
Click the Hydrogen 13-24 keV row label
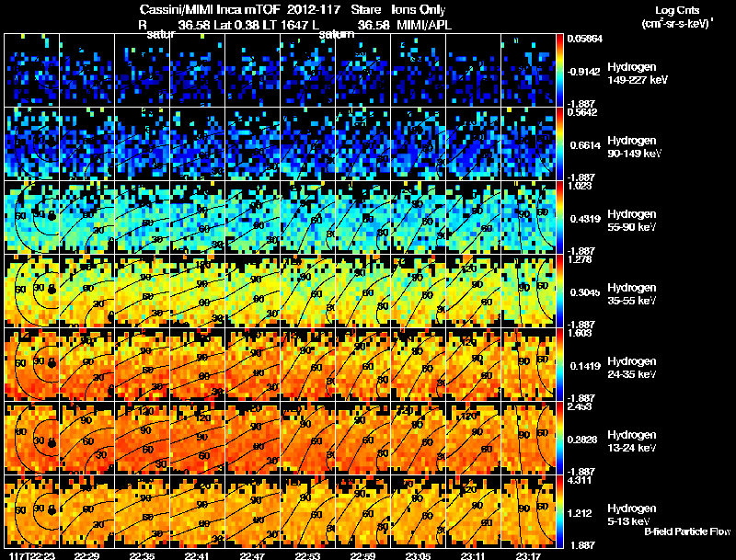[632, 441]
